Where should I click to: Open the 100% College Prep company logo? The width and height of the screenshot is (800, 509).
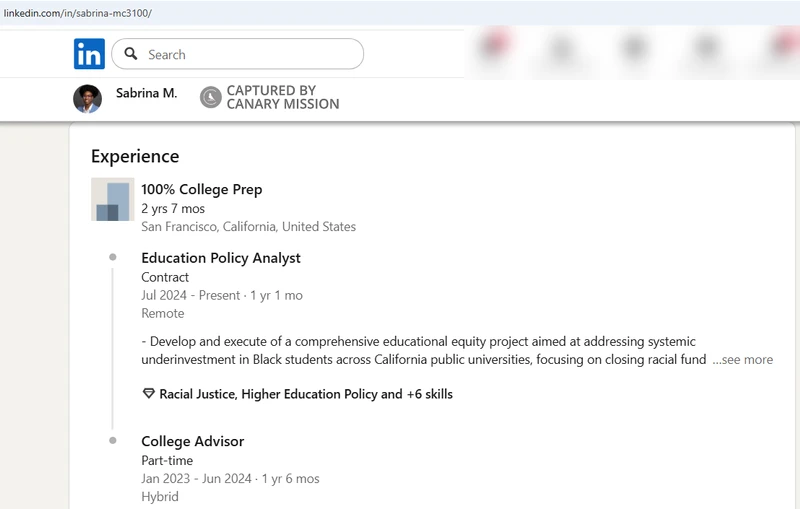[112, 199]
